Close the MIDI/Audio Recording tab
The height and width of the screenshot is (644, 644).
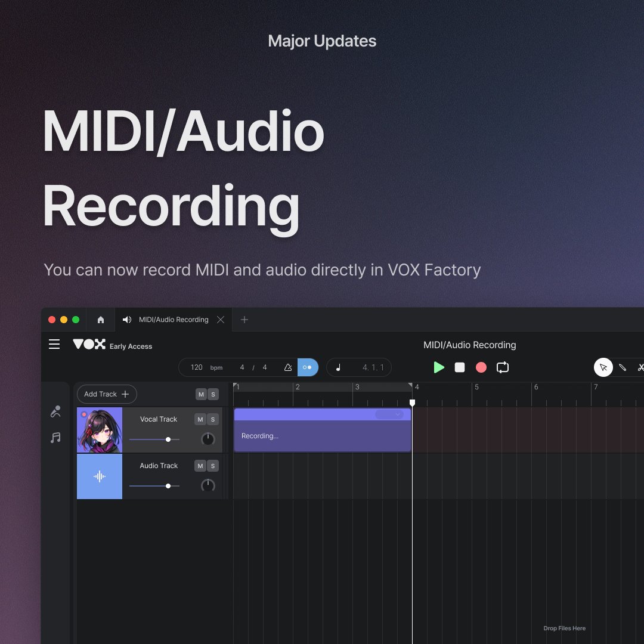click(x=221, y=320)
